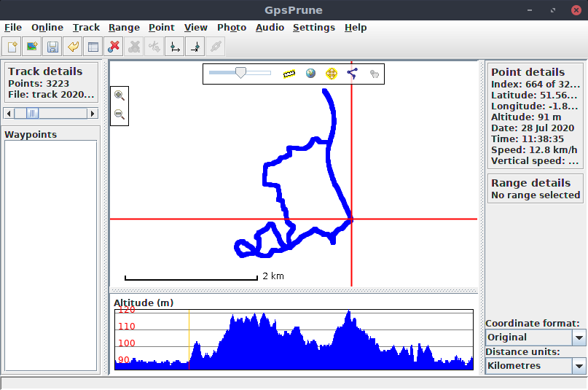Toggle the globe map background

pyautogui.click(x=310, y=74)
